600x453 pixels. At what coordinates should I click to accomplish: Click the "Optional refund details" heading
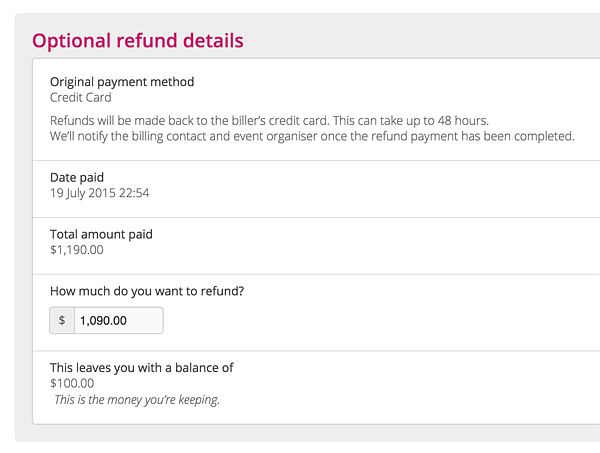pyautogui.click(x=137, y=41)
